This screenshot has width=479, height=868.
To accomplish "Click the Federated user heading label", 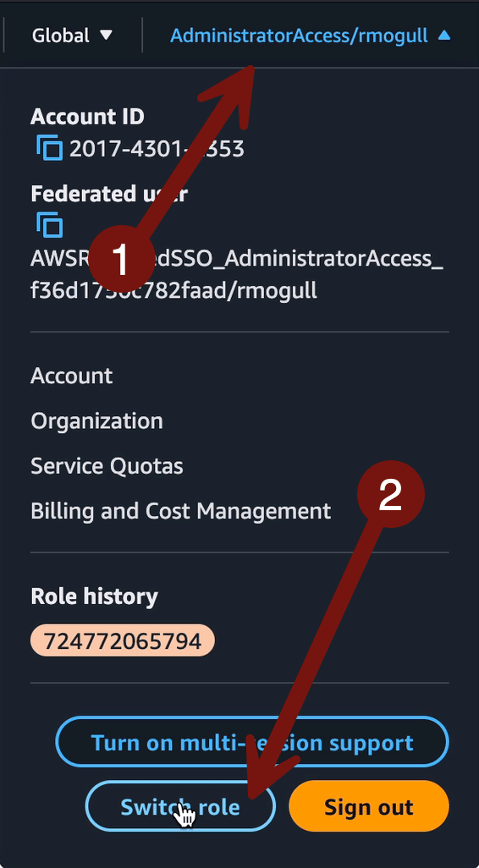I will click(109, 194).
